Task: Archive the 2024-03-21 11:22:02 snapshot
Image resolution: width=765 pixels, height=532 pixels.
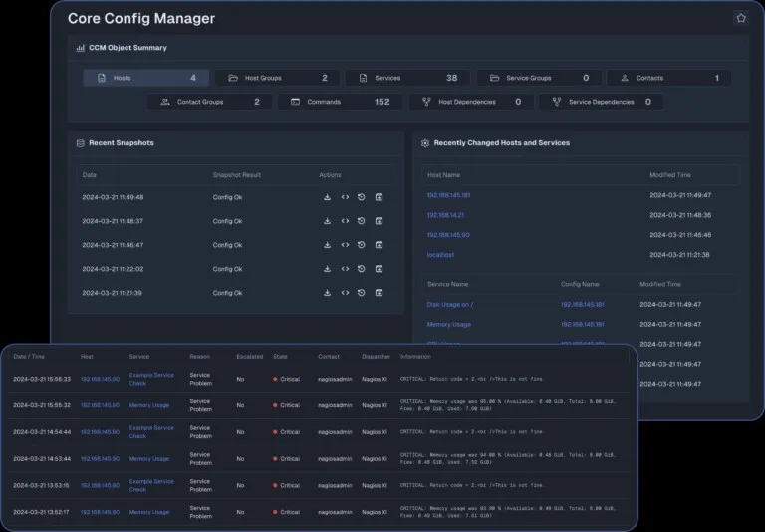Action: (x=379, y=269)
